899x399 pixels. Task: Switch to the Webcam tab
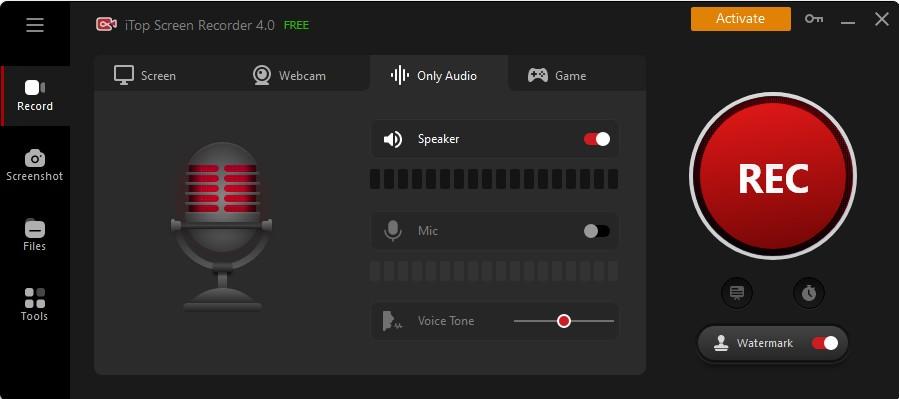[290, 75]
